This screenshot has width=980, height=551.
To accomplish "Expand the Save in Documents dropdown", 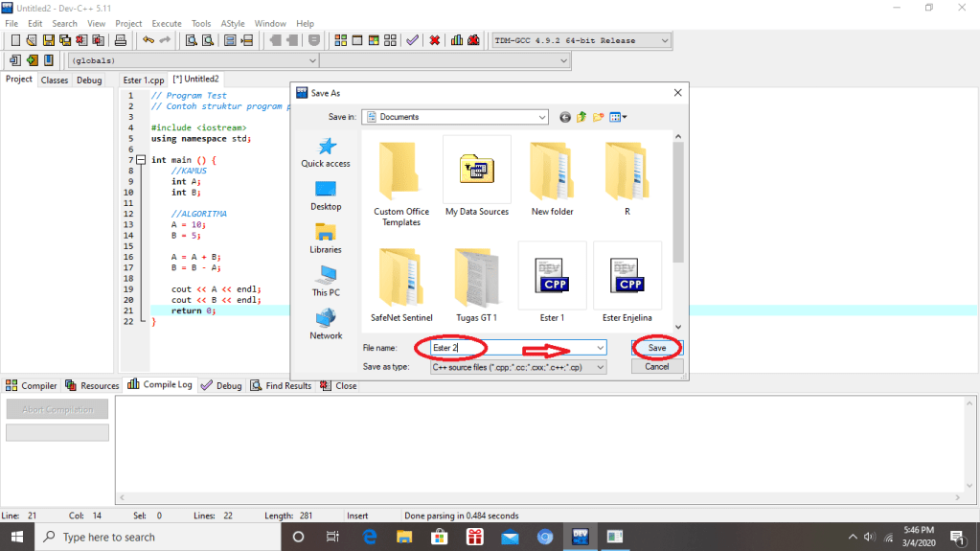I will (x=542, y=117).
